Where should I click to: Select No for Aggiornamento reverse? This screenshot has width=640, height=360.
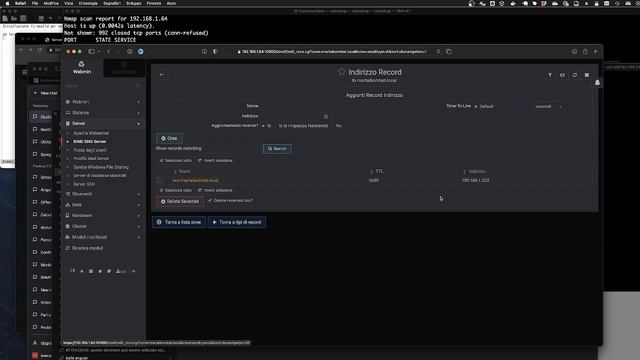(338, 126)
